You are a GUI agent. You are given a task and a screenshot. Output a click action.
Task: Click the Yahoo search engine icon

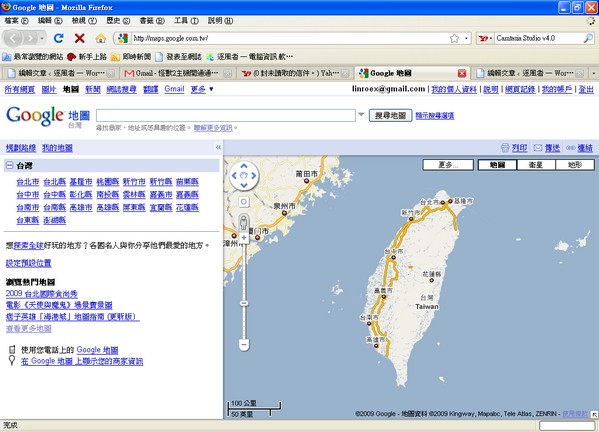(483, 38)
